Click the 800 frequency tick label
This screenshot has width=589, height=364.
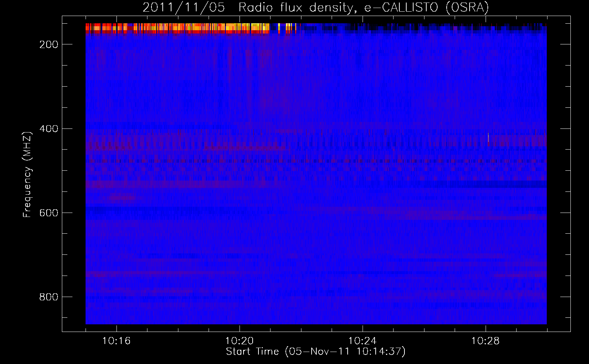coord(49,297)
